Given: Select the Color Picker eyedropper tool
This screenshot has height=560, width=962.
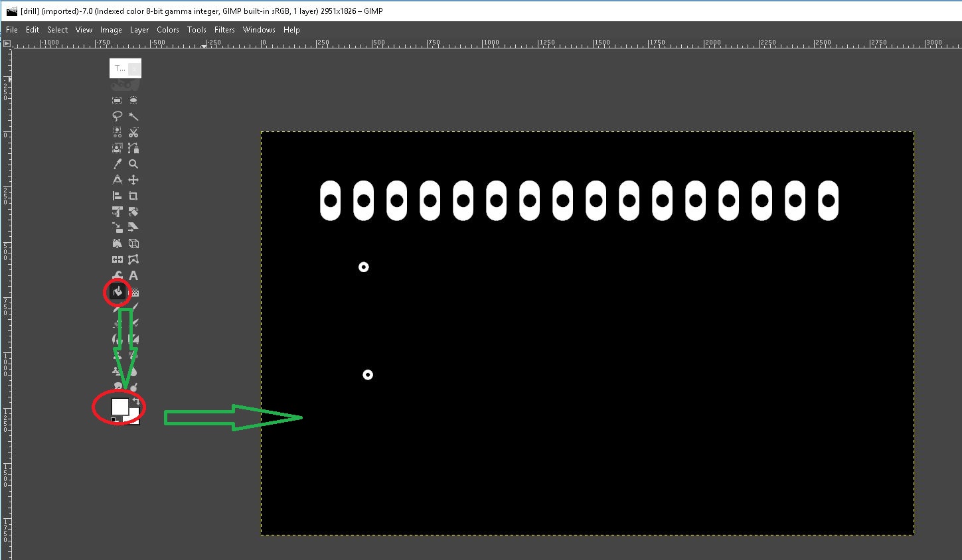Looking at the screenshot, I should 117,164.
